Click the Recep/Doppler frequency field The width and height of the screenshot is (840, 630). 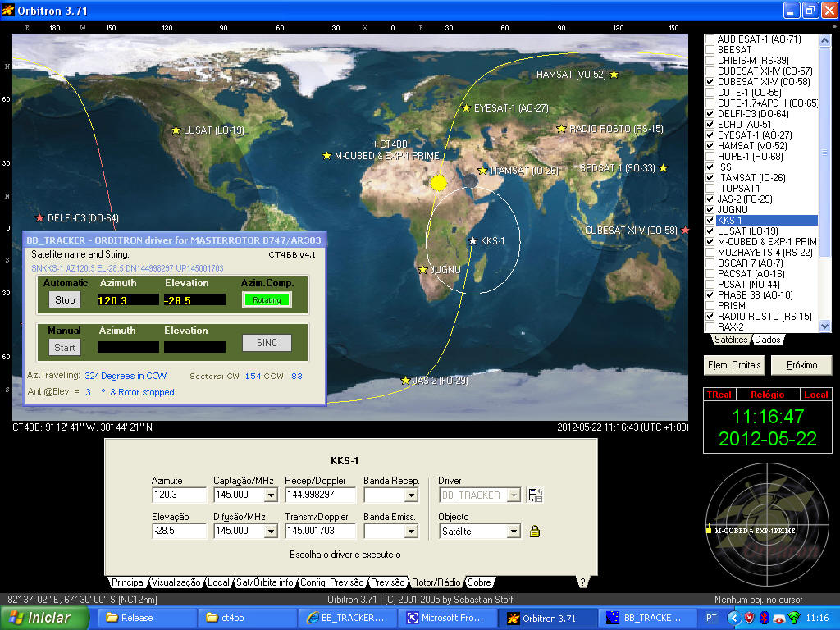coord(320,495)
